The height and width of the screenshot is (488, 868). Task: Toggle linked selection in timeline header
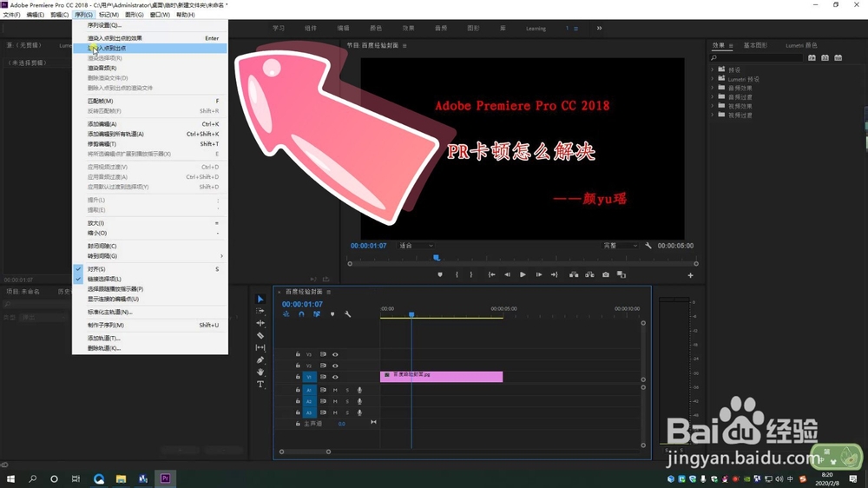tap(317, 314)
